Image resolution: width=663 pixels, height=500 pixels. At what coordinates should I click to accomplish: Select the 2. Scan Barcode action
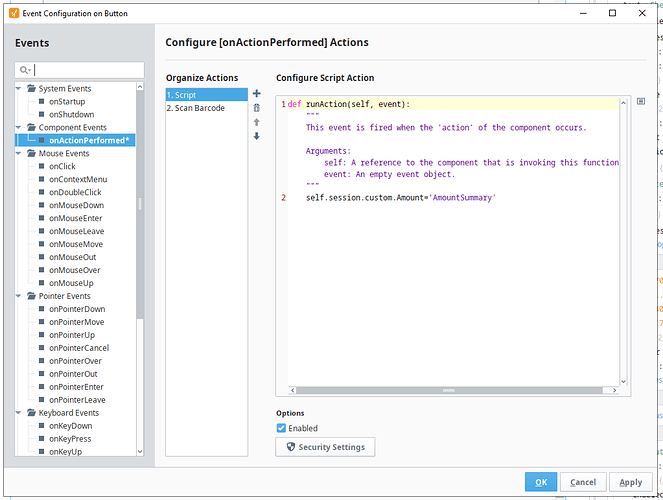pyautogui.click(x=206, y=108)
